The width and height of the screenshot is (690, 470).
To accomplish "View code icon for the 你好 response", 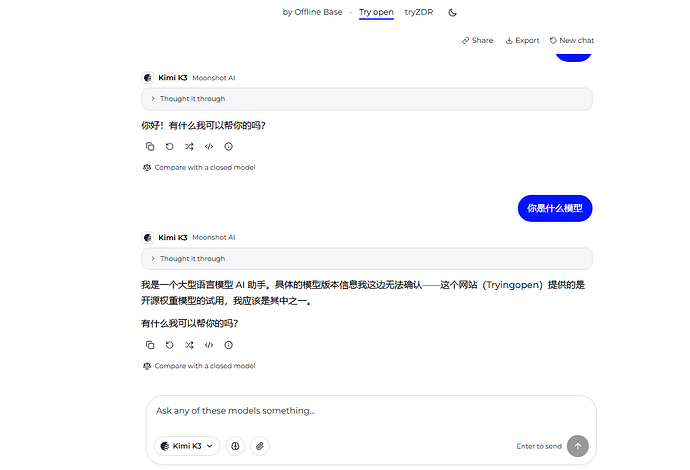I will 209,147.
